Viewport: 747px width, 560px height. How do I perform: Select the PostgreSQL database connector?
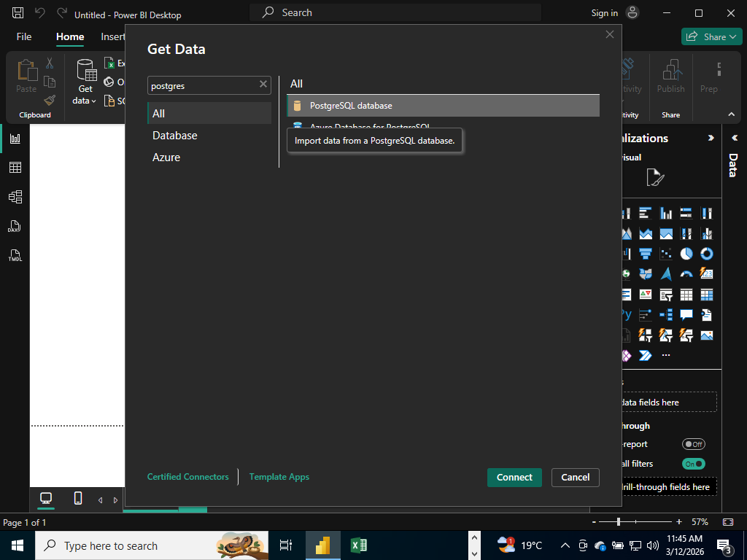[x=443, y=106]
